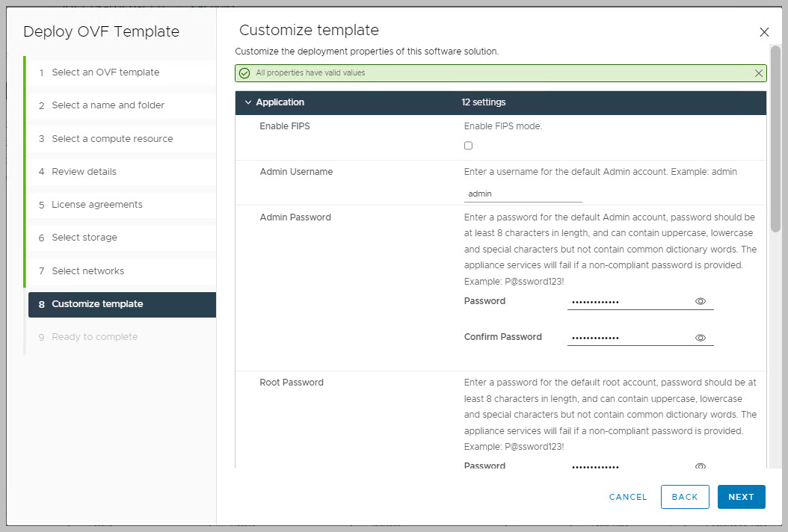The image size is (788, 532).
Task: Go to step 6 Select storage
Action: (x=84, y=238)
